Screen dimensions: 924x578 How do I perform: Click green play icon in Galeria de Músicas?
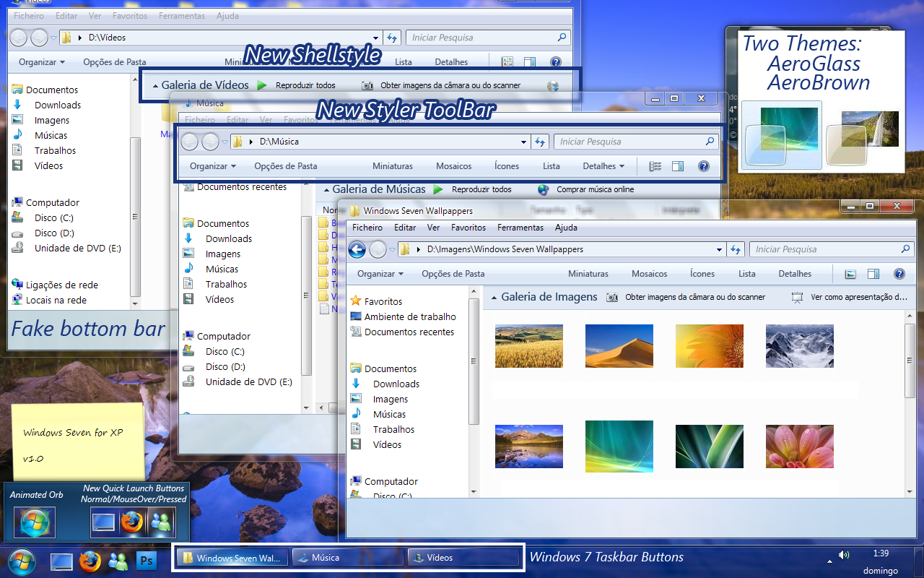(x=438, y=189)
